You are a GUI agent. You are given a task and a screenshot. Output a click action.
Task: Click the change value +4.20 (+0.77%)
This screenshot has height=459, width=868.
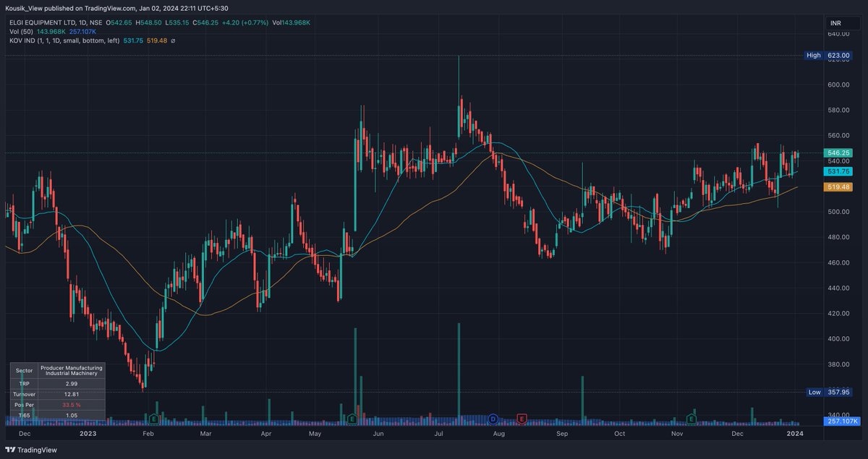click(x=247, y=23)
